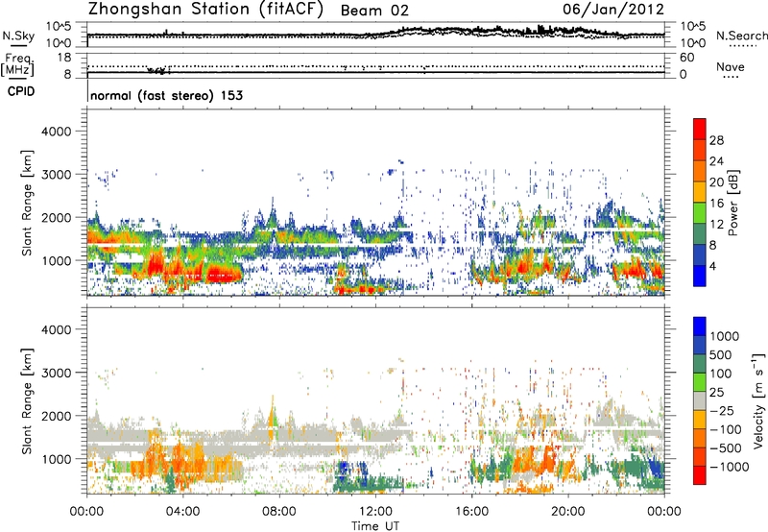Click the '28' power colorbar tick
Screen dimensions: 768x532
coord(716,140)
